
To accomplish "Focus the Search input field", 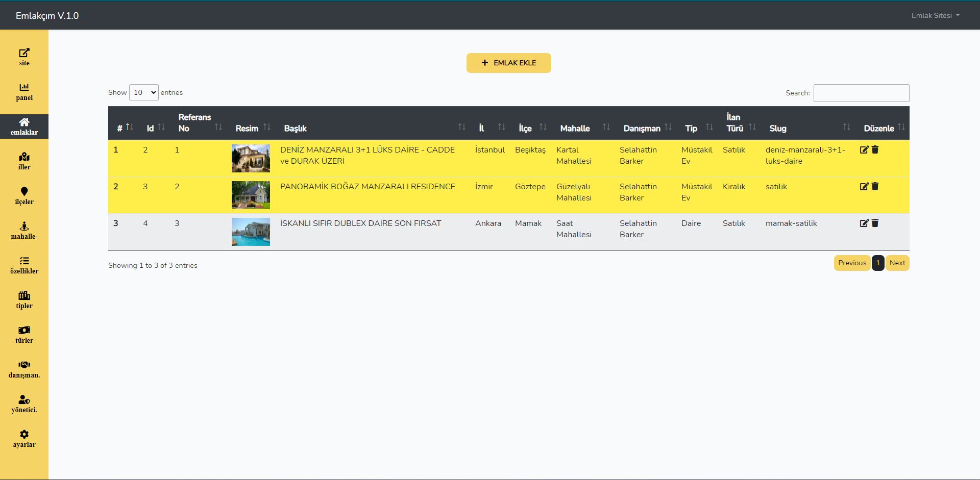I will click(861, 93).
